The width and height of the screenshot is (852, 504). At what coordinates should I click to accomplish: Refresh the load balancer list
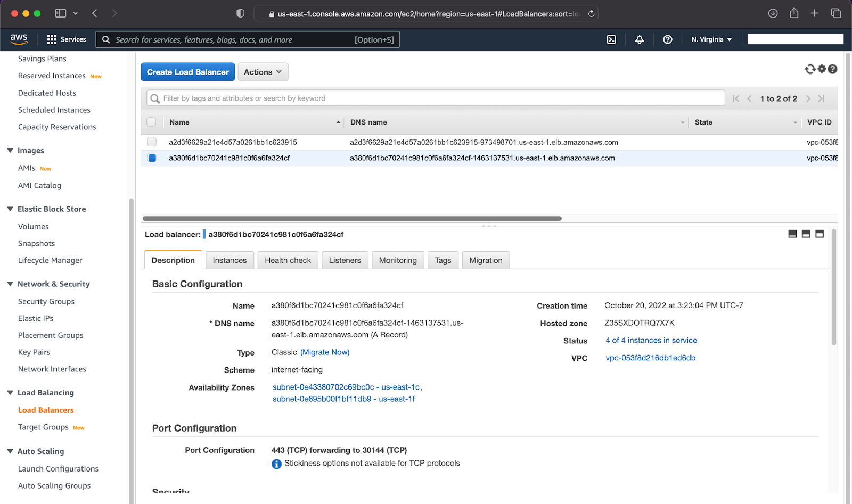click(810, 69)
